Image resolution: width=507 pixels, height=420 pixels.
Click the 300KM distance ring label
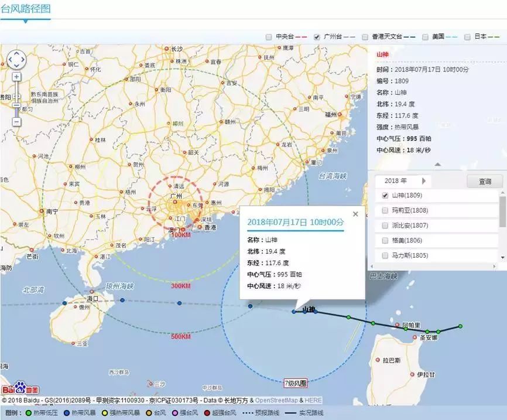pyautogui.click(x=181, y=286)
